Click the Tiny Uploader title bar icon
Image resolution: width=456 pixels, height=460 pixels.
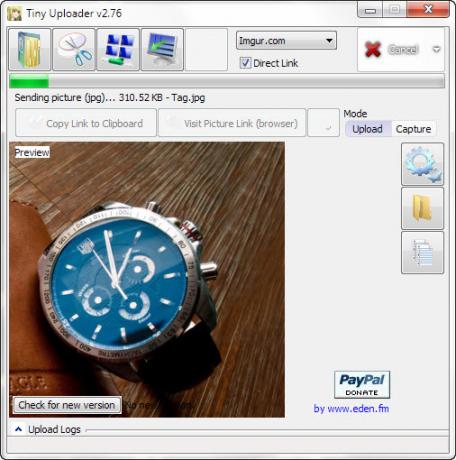tap(14, 13)
